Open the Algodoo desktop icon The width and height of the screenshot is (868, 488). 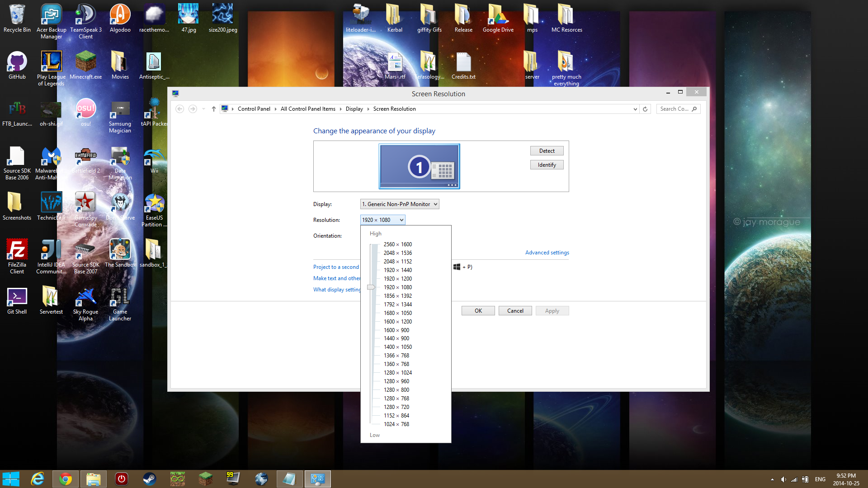tap(120, 19)
